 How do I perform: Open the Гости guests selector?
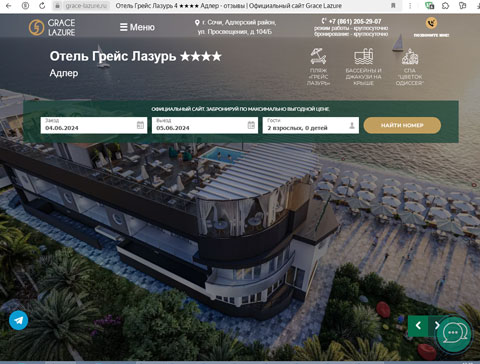pyautogui.click(x=311, y=125)
